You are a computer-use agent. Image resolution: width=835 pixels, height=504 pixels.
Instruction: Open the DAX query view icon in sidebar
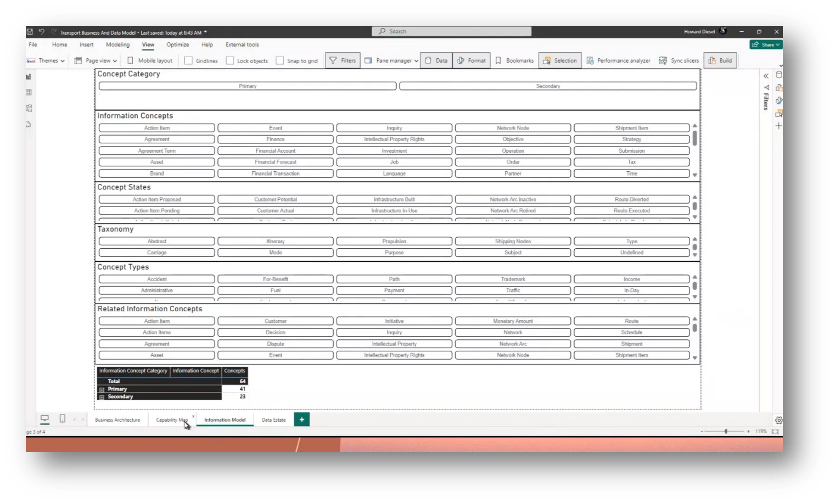[x=29, y=124]
